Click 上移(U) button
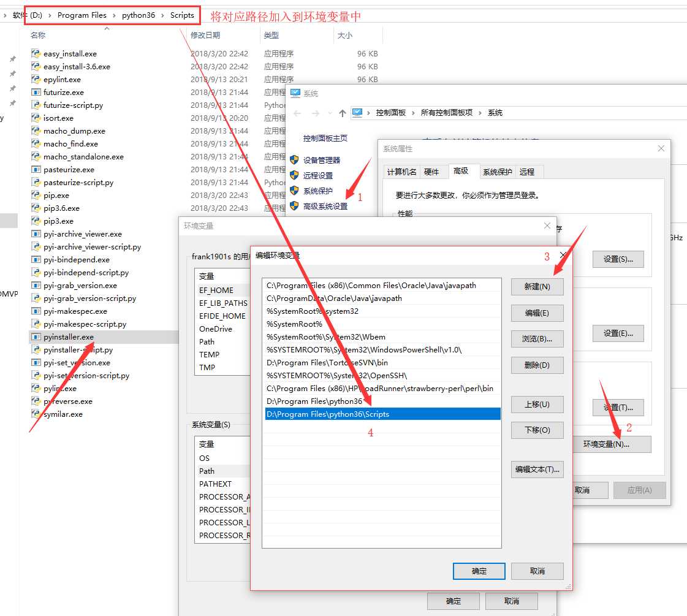The image size is (687, 616). 537,405
